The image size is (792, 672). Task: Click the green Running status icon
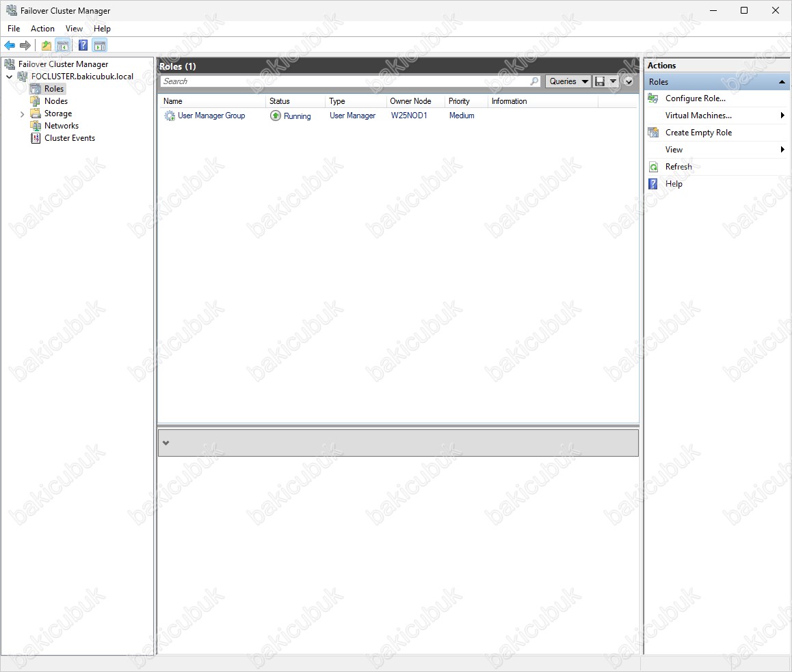click(x=275, y=116)
